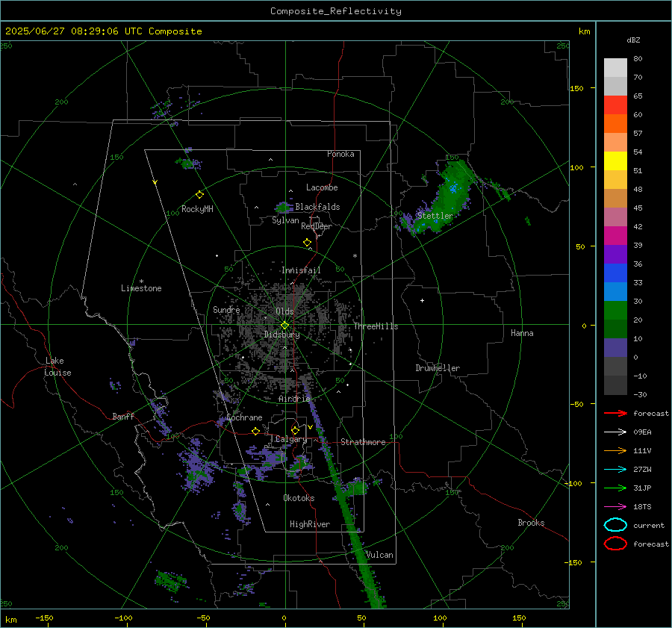The image size is (672, 628).
Task: Click the yellow diamond marker above Calgary
Action: (x=295, y=430)
